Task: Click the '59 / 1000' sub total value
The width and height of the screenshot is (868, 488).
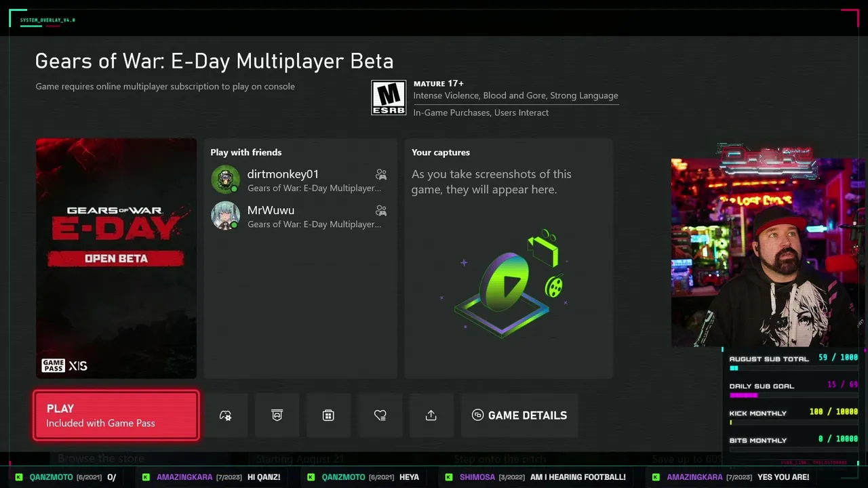Action: click(x=838, y=357)
